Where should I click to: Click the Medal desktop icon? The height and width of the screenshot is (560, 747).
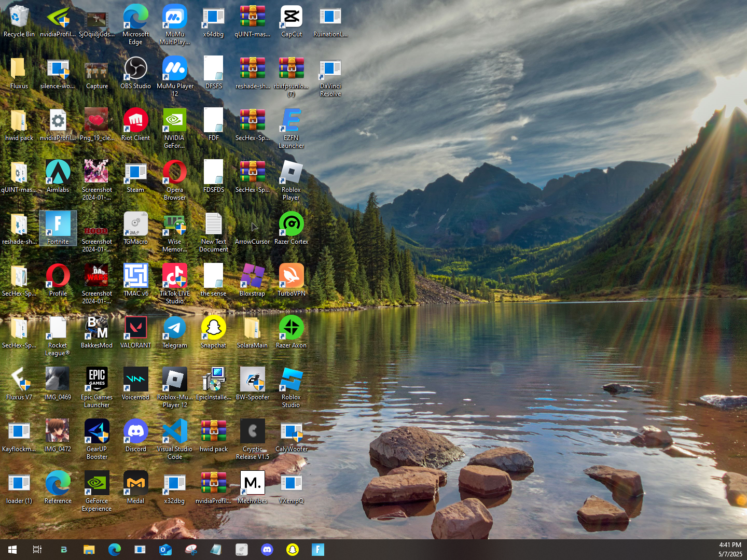pyautogui.click(x=135, y=488)
